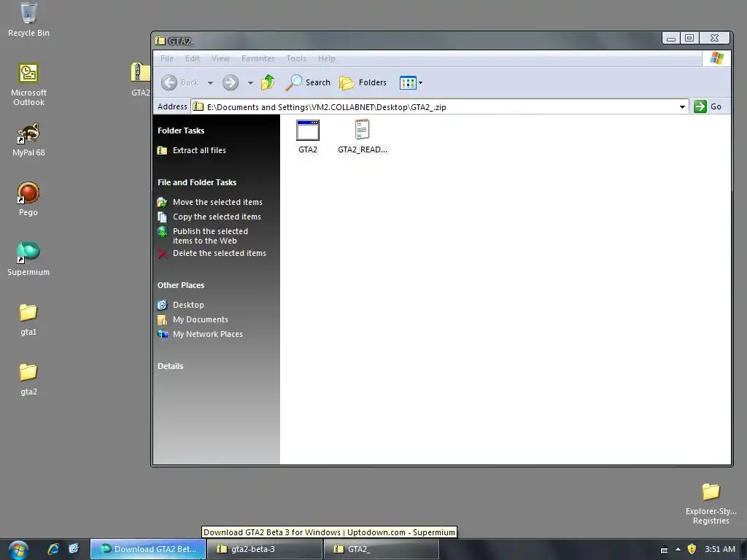Close the GTA2_ window
The image size is (747, 560).
pyautogui.click(x=714, y=38)
